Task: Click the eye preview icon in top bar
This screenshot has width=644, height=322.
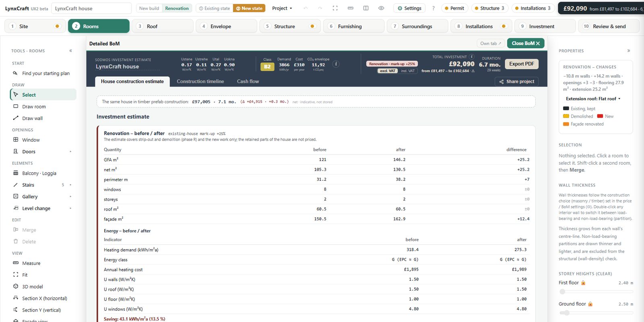Action: [x=381, y=8]
